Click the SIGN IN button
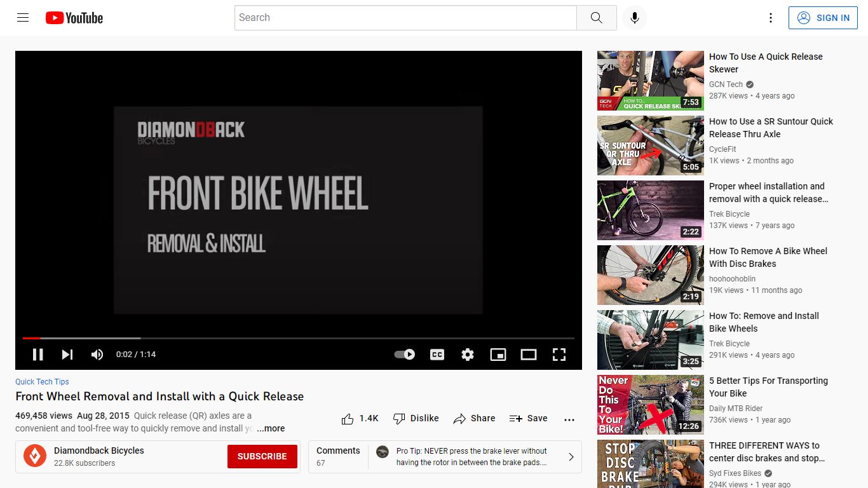868x488 pixels. pyautogui.click(x=824, y=18)
